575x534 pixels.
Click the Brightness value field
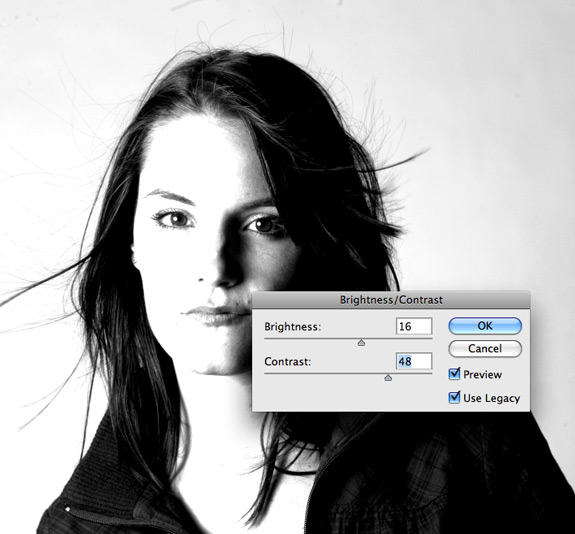414,326
